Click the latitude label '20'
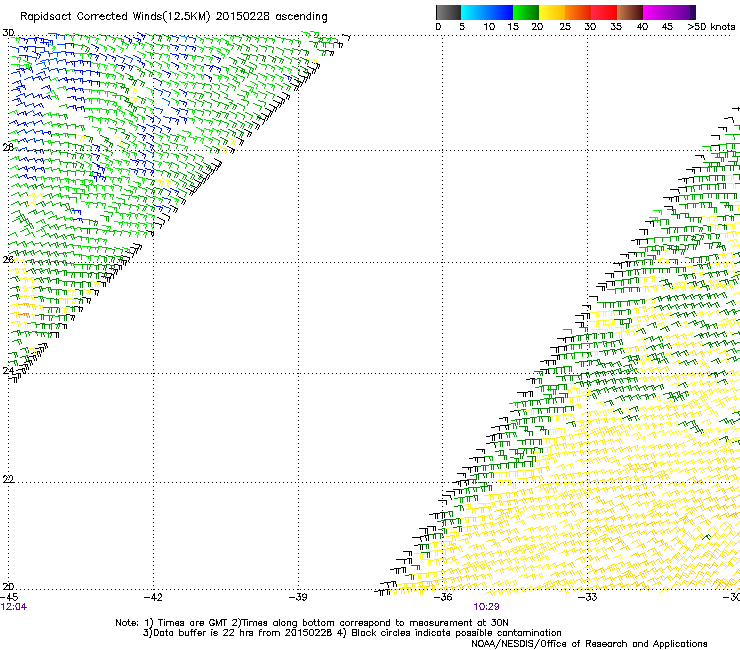The width and height of the screenshot is (740, 650). pos(8,586)
